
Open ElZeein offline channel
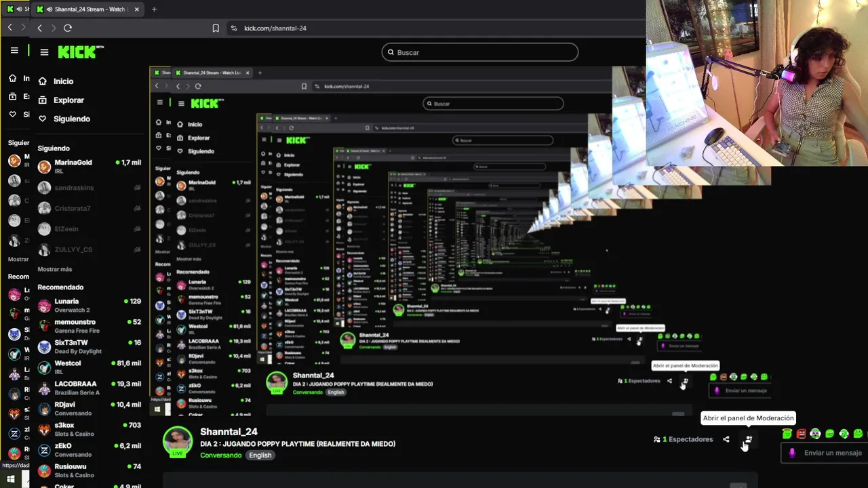coord(89,229)
